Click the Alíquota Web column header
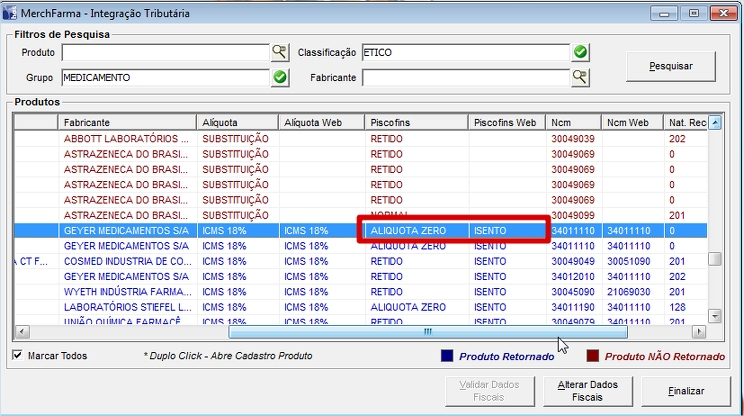Viewport: 744px width, 416px height. coord(319,122)
